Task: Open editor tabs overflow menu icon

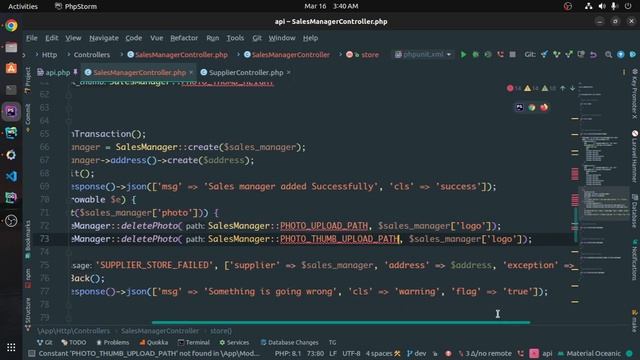Action: pos(624,73)
